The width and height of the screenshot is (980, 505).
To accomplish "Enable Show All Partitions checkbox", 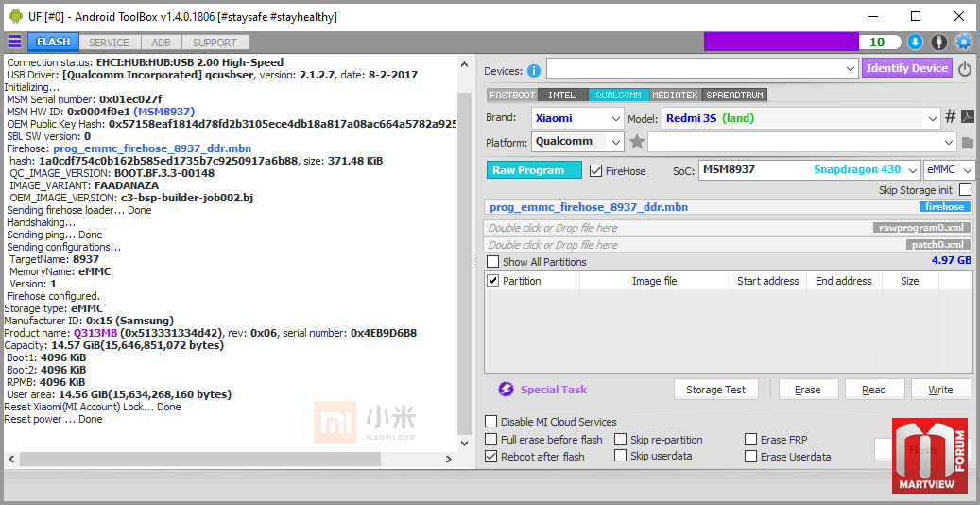I will tap(492, 262).
